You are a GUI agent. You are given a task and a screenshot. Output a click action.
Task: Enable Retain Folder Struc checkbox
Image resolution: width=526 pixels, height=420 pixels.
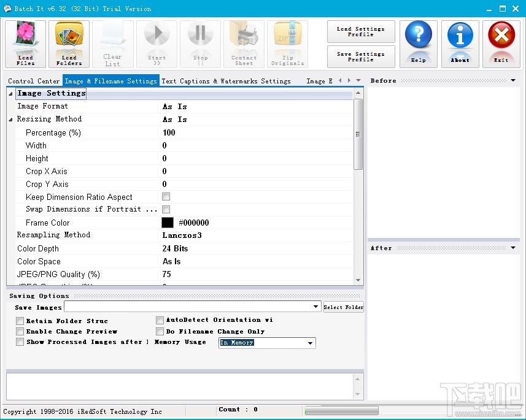click(x=20, y=321)
